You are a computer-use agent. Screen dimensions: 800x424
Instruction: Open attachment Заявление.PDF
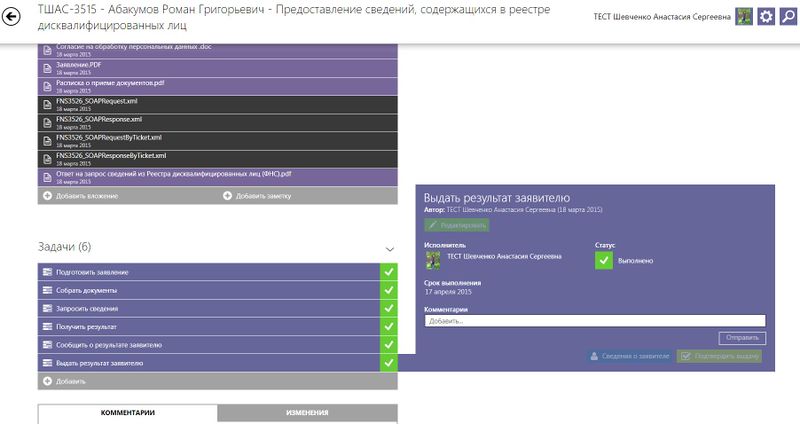217,68
